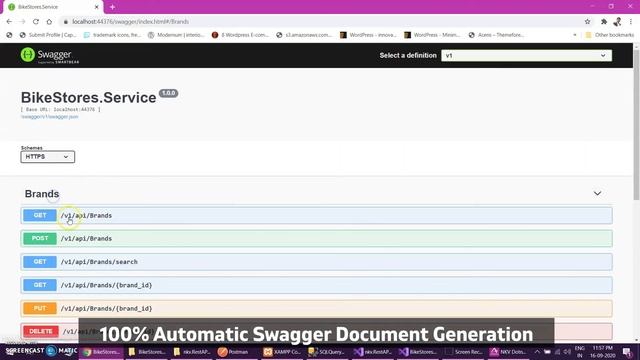This screenshot has width=640, height=360.
Task: Collapse the Brands section with the chevron
Action: [x=597, y=193]
